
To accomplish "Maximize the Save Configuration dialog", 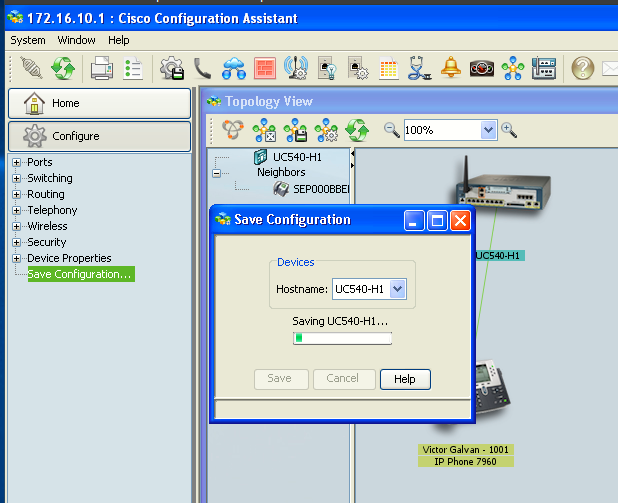I will coord(437,220).
